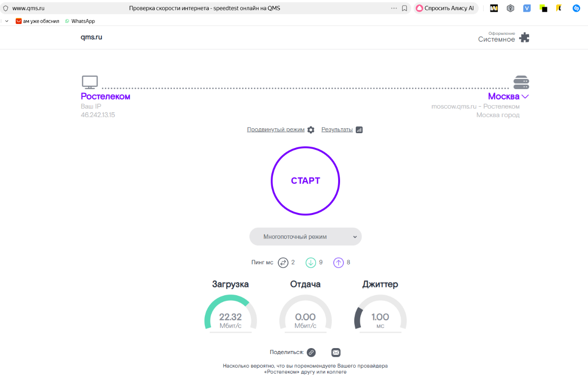Open the yellow W extension icon
The image size is (588, 375).
pos(494,8)
